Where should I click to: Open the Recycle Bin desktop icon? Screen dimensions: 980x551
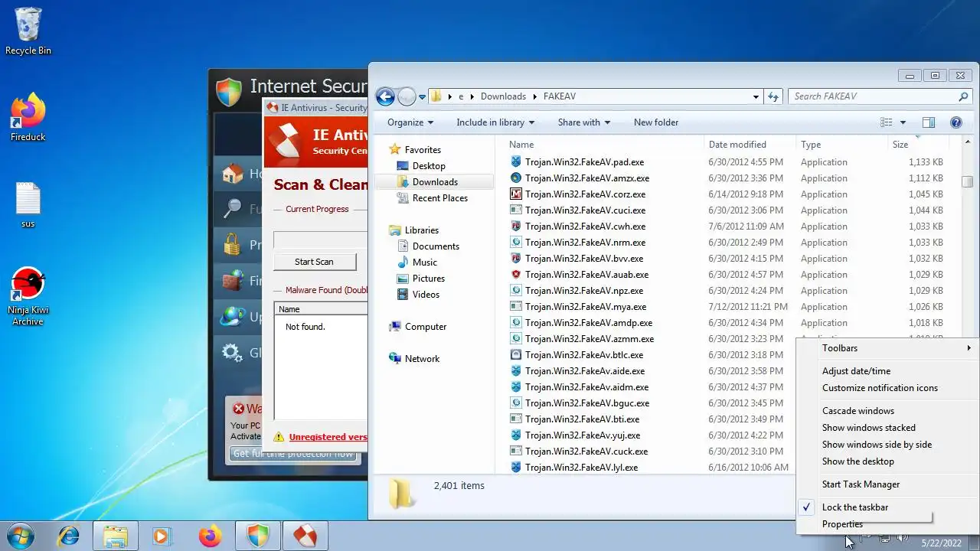click(x=28, y=31)
